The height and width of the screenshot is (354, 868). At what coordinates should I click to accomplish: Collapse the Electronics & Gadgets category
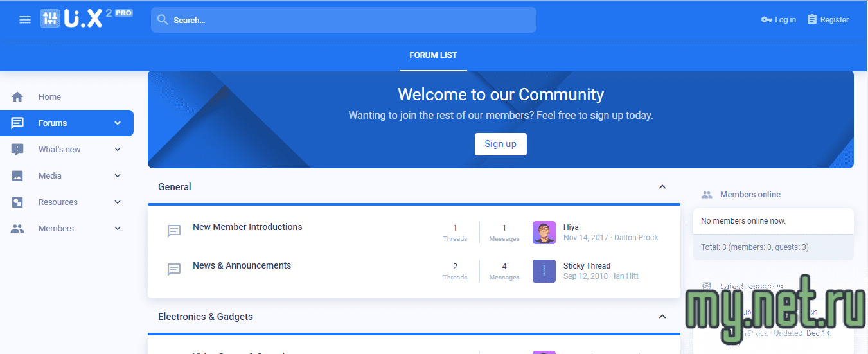(x=662, y=317)
